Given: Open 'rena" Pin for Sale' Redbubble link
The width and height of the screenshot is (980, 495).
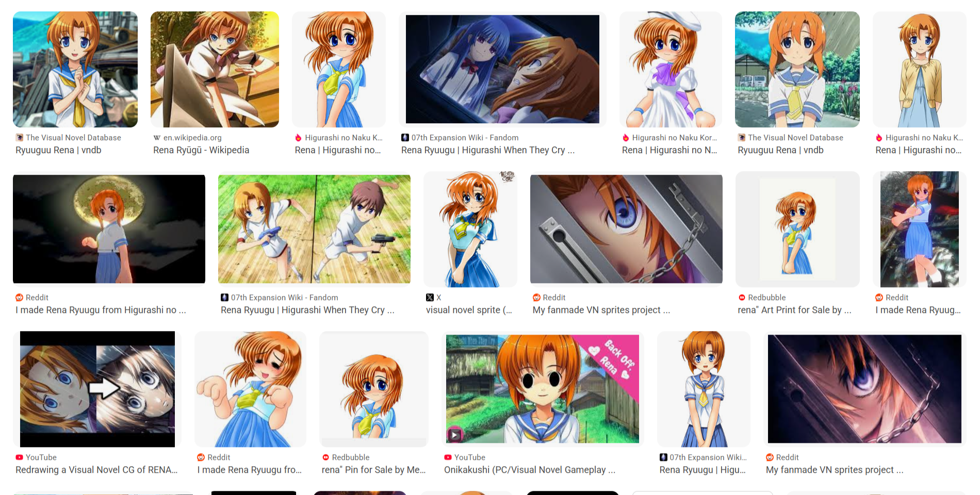Looking at the screenshot, I should tap(373, 470).
